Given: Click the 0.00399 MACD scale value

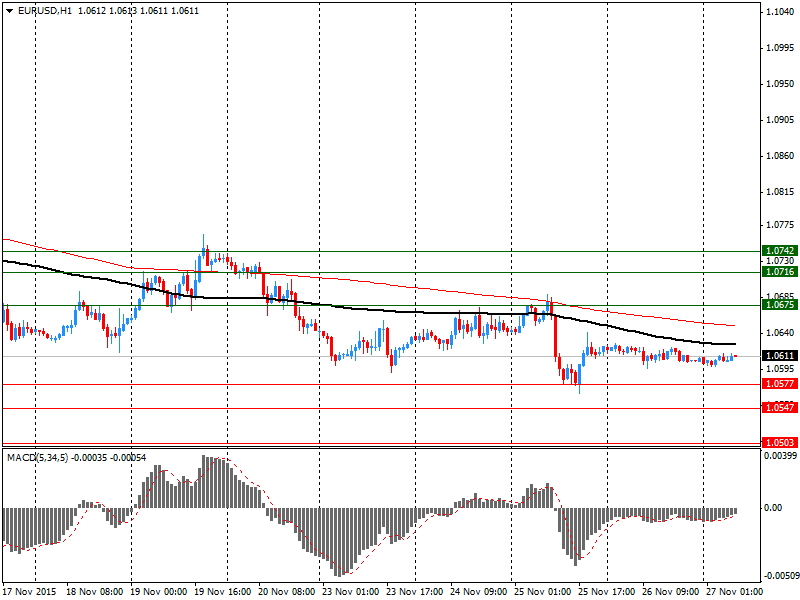Looking at the screenshot, I should point(780,455).
